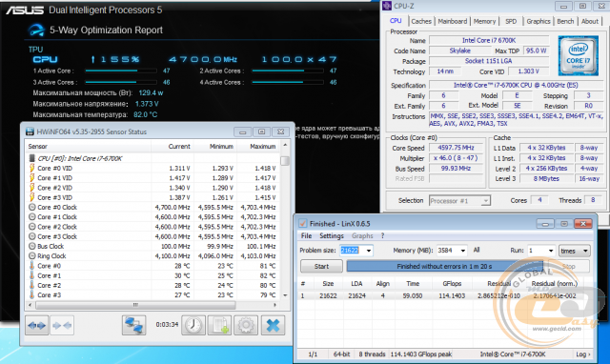Viewport: 610px width, 364px height.
Task: Click GFlops column header in LinX
Action: point(452,284)
